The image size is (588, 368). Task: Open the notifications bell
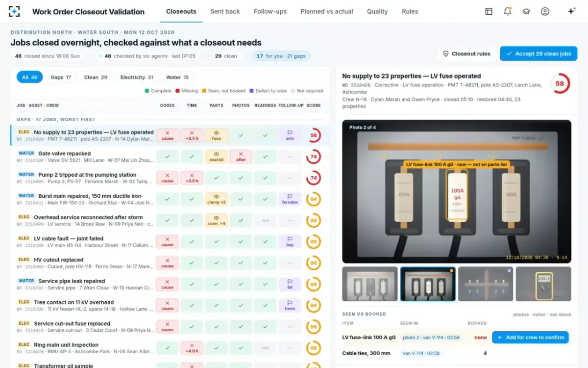[x=508, y=11]
